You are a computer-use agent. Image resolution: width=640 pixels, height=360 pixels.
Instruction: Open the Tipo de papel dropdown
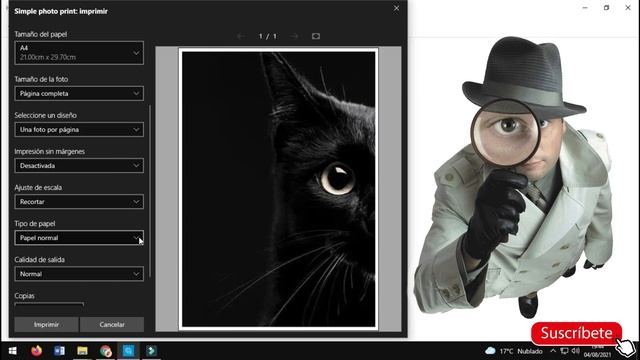click(79, 238)
